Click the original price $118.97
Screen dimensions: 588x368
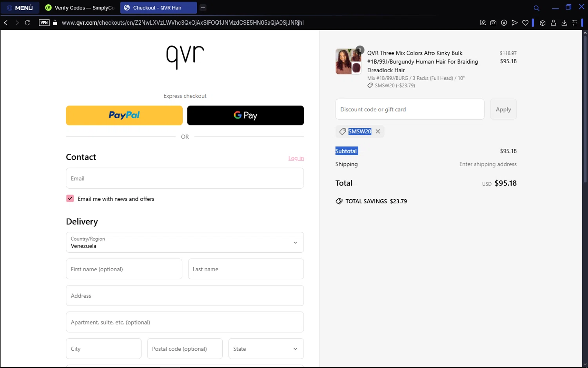pos(508,53)
